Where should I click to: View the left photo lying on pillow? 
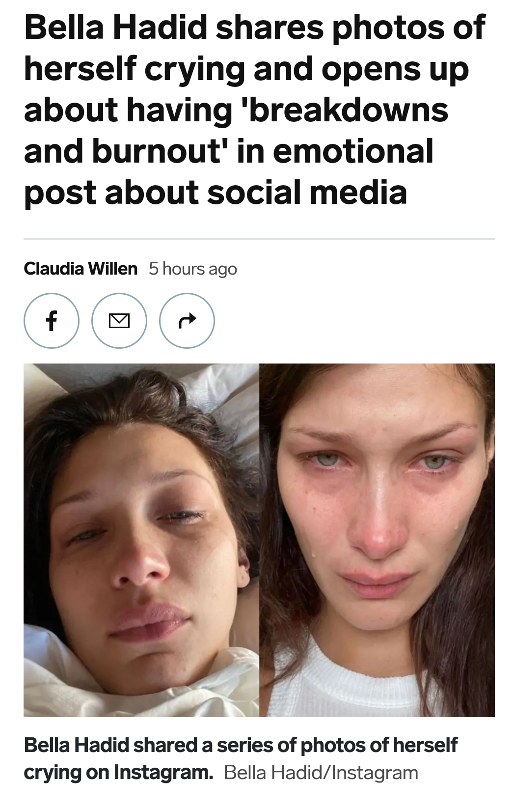(141, 540)
